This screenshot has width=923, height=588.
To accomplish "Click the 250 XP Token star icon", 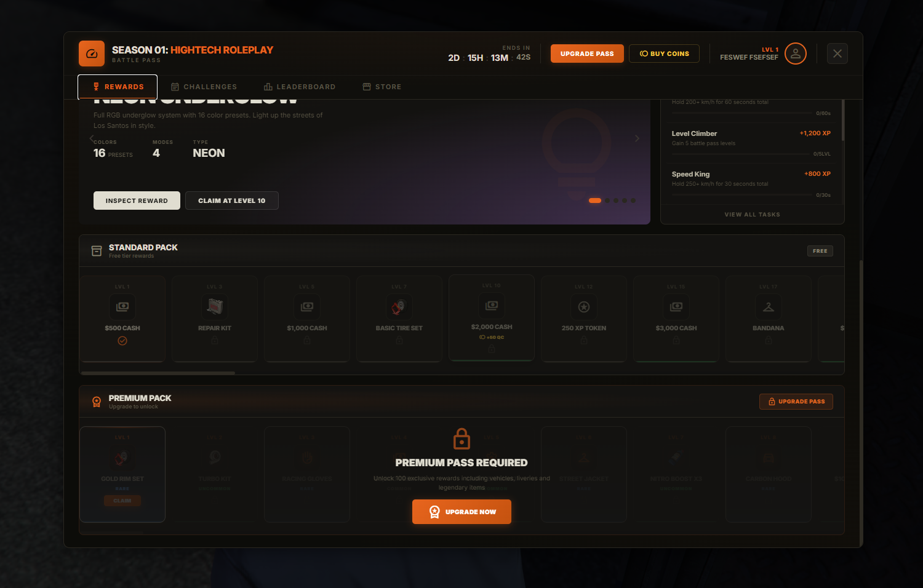I will click(x=584, y=306).
